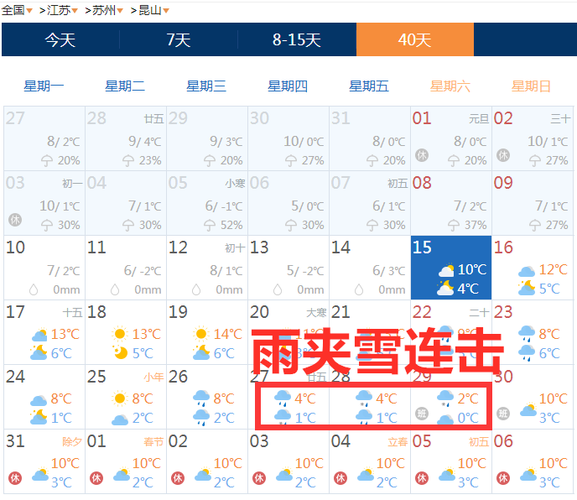Click the 班 workday badge on date 30
577x500 pixels.
[x=503, y=414]
